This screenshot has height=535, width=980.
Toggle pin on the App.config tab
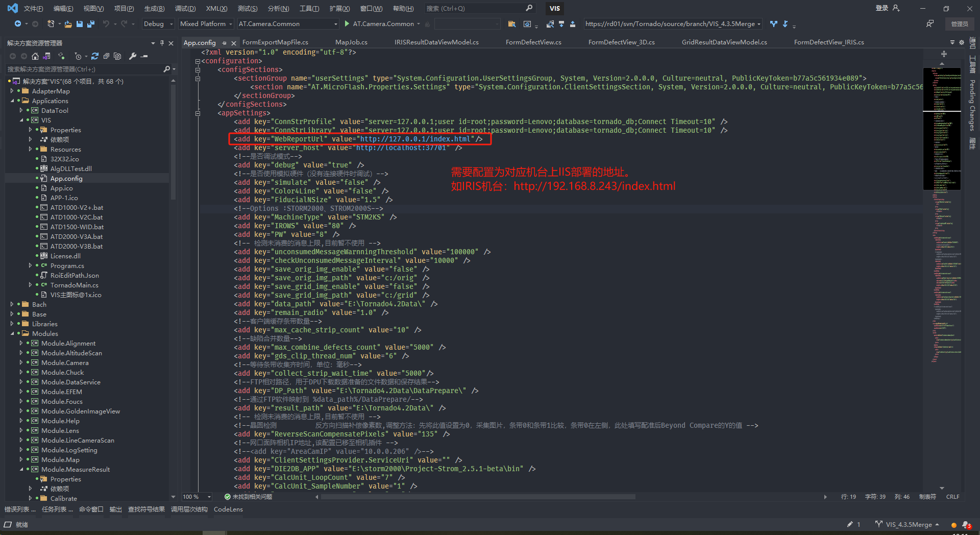click(x=225, y=43)
